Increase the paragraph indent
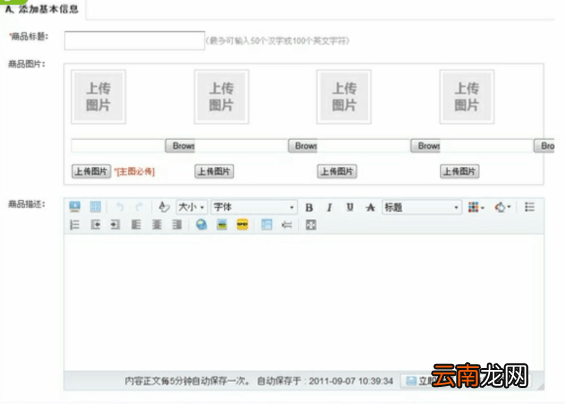Image resolution: width=565 pixels, height=404 pixels. point(115,225)
